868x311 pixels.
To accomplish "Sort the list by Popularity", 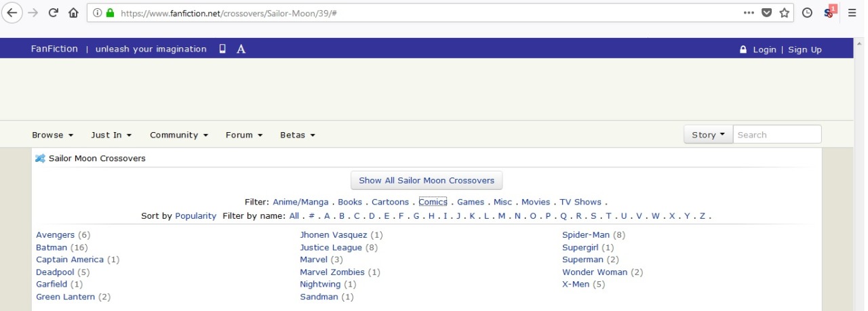I will tap(195, 216).
